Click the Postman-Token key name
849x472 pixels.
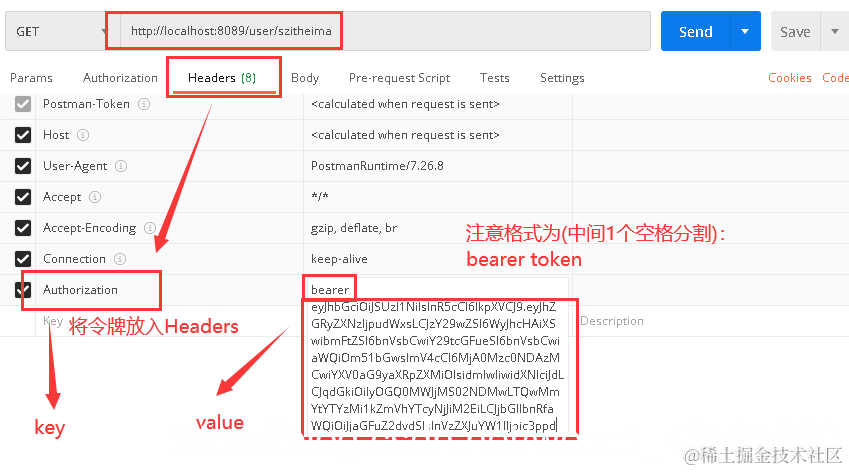(86, 104)
